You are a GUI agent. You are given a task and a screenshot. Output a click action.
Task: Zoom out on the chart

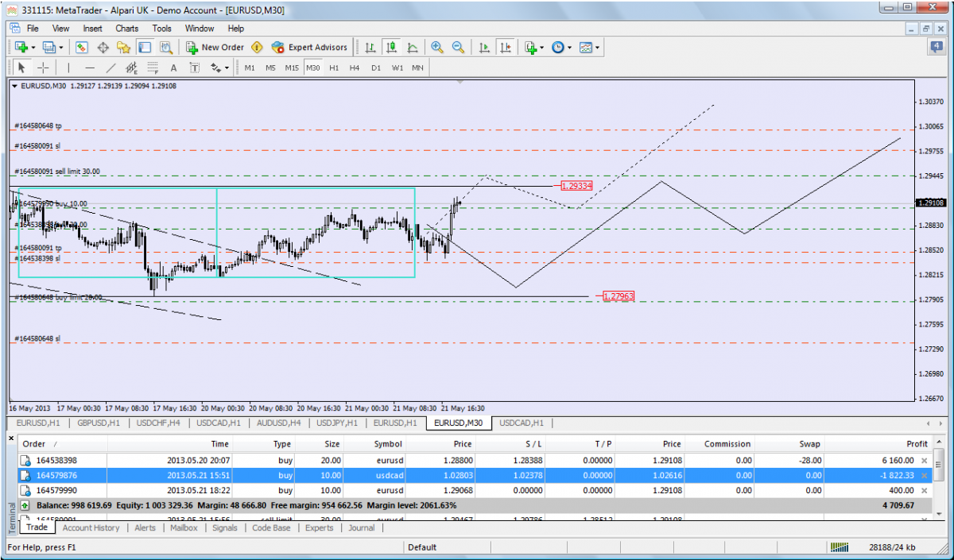458,48
